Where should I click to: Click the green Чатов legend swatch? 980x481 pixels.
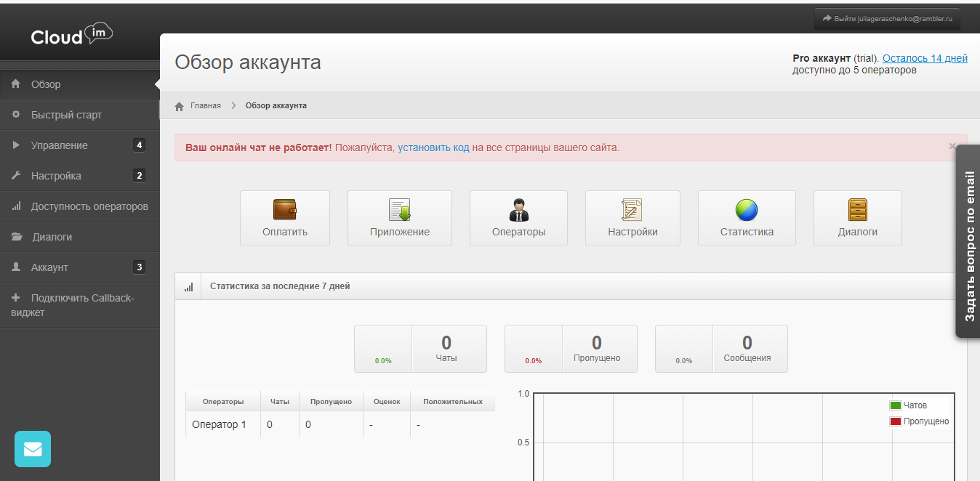(896, 405)
